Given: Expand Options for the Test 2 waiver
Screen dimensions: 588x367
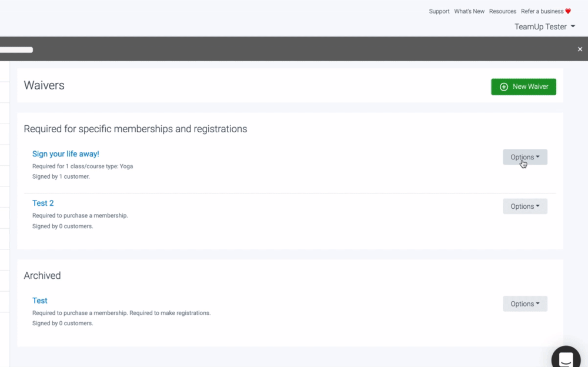Looking at the screenshot, I should coord(524,206).
